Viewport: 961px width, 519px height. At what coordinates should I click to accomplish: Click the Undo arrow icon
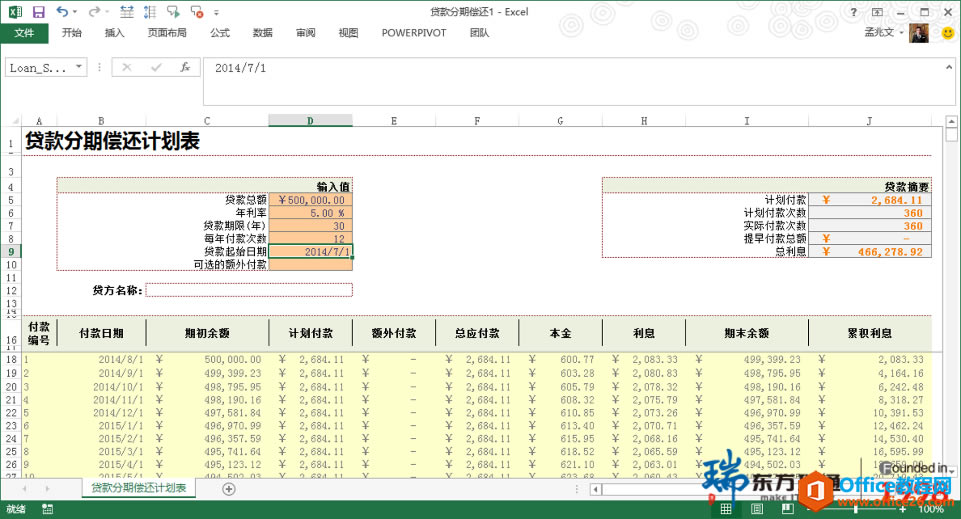[62, 12]
